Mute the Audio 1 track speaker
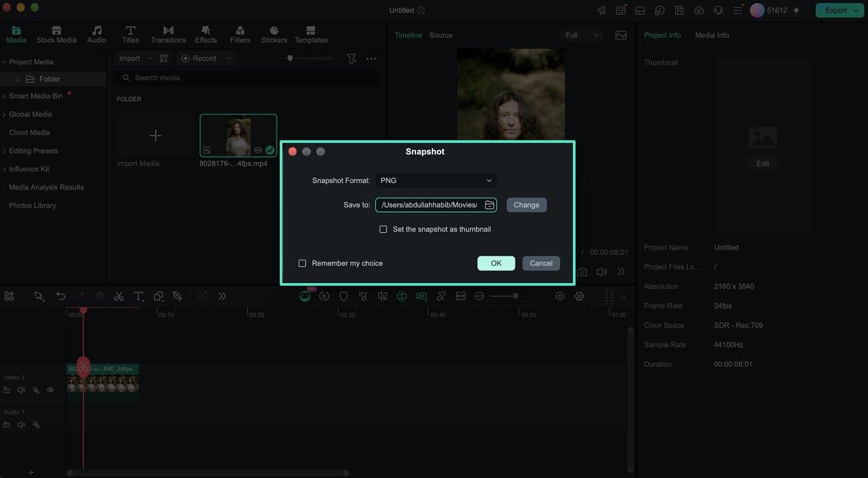Viewport: 868px width, 478px height. 21,425
